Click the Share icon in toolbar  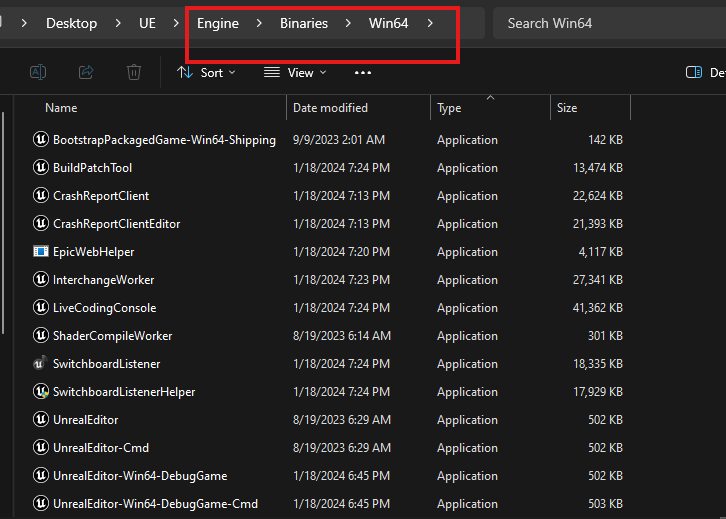pyautogui.click(x=86, y=72)
